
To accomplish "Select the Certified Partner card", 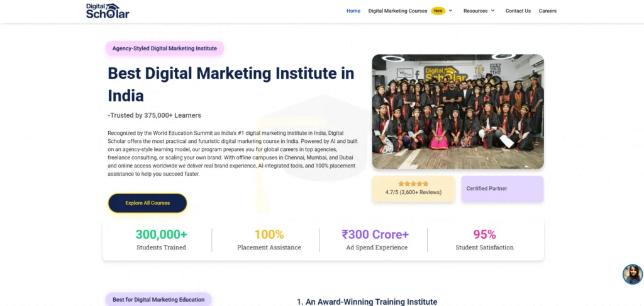I will point(502,189).
